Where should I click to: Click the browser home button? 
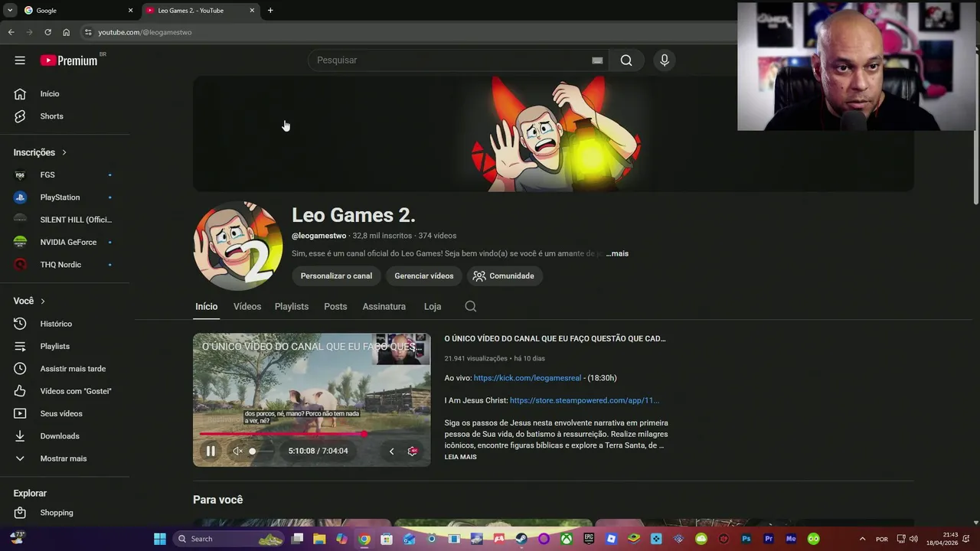pos(66,32)
